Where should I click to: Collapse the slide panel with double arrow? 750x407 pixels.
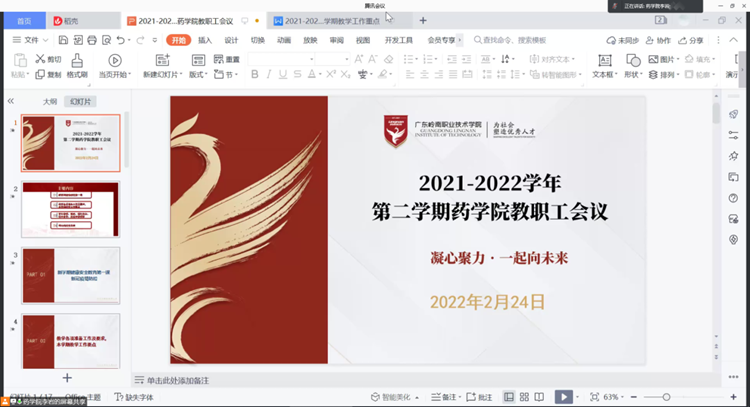pos(11,101)
